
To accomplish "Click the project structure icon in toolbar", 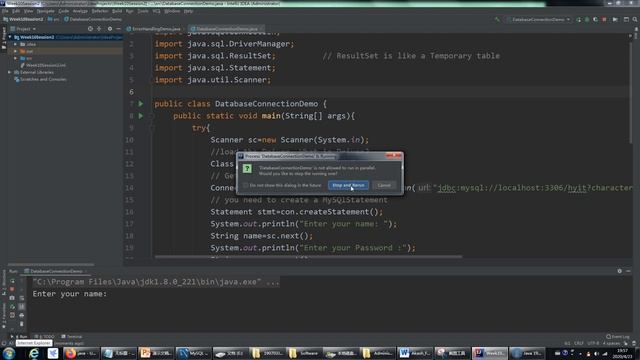I will [626, 19].
